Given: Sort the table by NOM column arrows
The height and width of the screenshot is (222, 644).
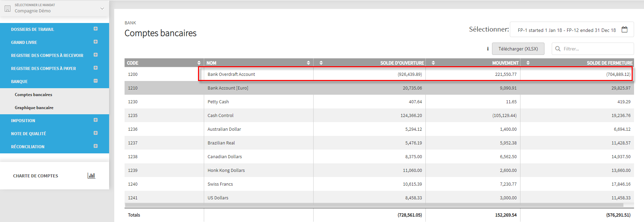Looking at the screenshot, I should click(308, 63).
